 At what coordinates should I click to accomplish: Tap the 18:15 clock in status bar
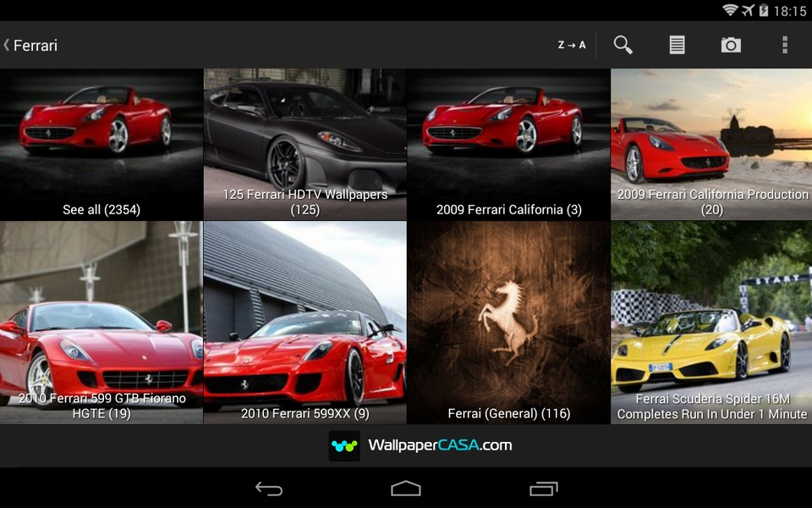(x=790, y=11)
